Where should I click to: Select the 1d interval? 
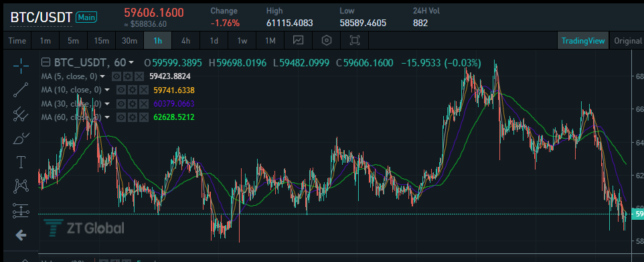point(214,40)
